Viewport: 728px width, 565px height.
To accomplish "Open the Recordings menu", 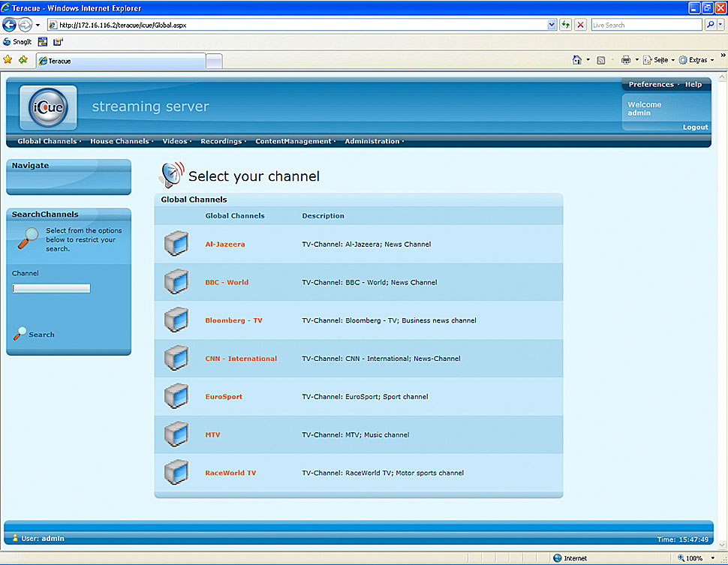I will pos(221,141).
